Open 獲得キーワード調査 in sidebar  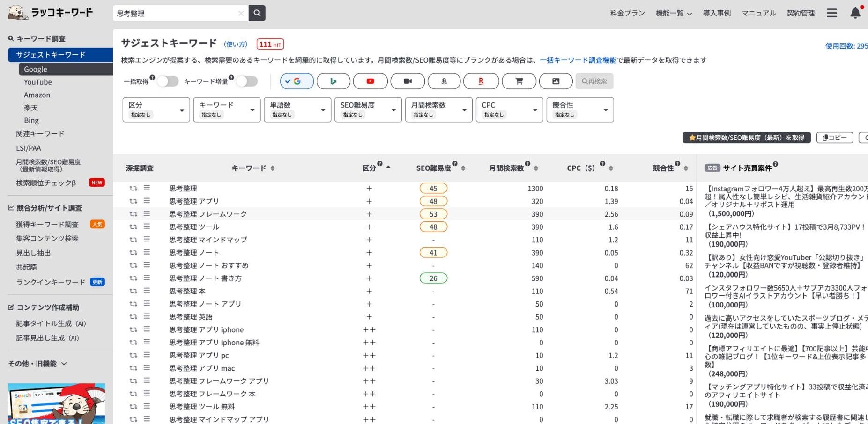pyautogui.click(x=47, y=224)
